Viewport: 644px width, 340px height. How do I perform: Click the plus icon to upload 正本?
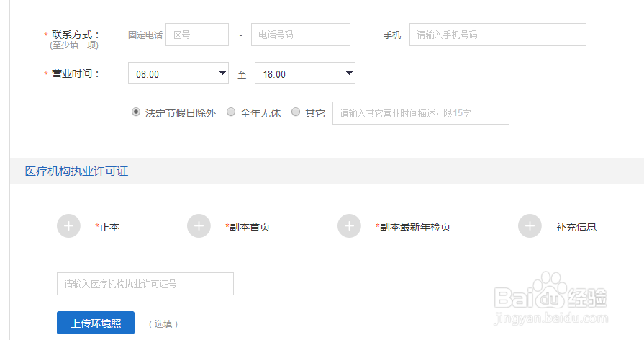click(68, 225)
